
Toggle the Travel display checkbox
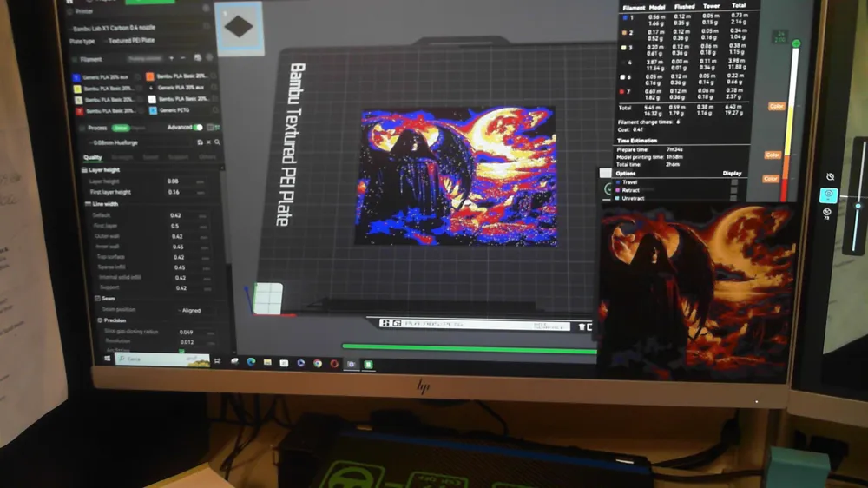(x=734, y=182)
